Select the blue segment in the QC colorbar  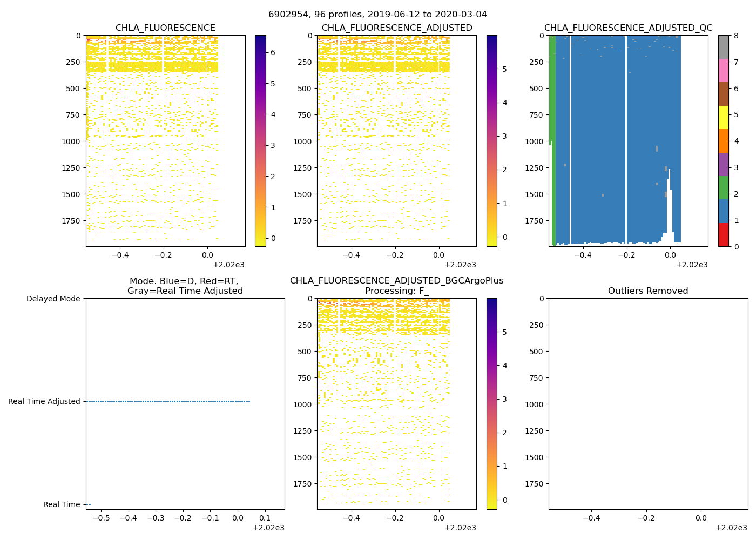point(723,211)
